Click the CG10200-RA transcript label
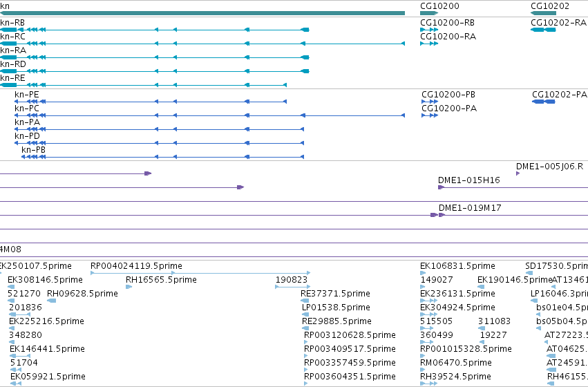 (448, 37)
